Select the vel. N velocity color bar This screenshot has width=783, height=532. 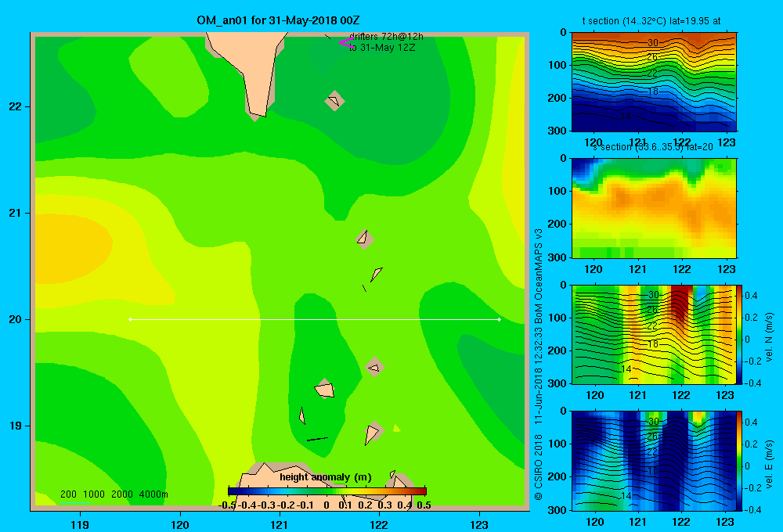coord(739,334)
